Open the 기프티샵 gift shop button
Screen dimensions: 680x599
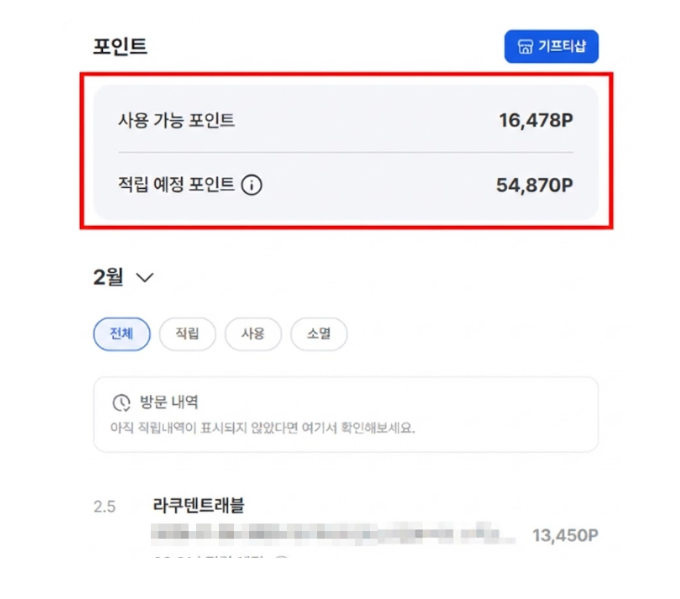pyautogui.click(x=551, y=47)
